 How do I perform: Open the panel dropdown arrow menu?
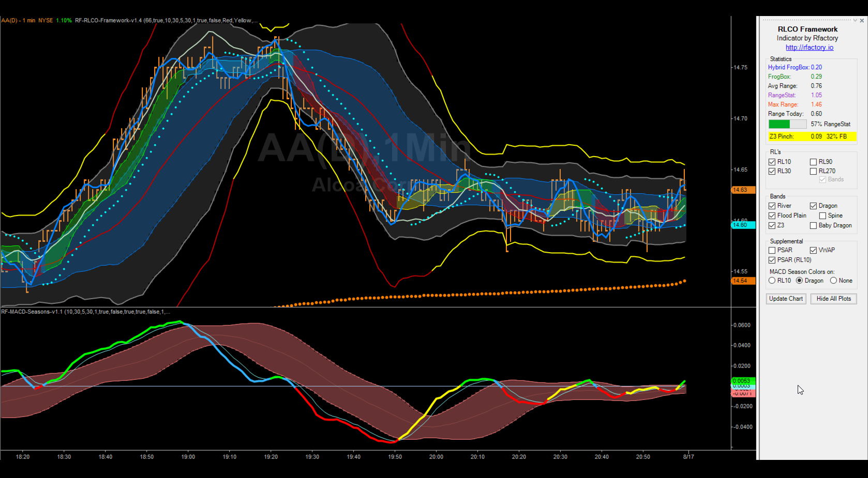click(x=855, y=21)
